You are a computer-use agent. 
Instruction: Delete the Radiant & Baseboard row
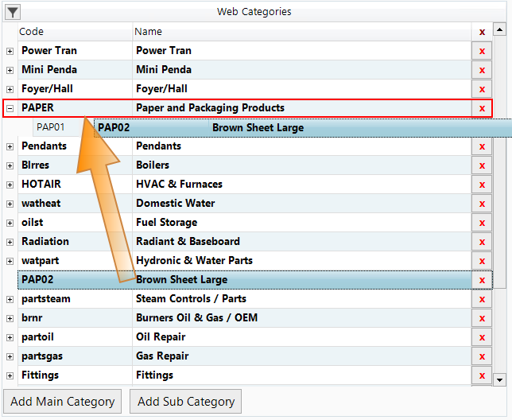(x=482, y=242)
